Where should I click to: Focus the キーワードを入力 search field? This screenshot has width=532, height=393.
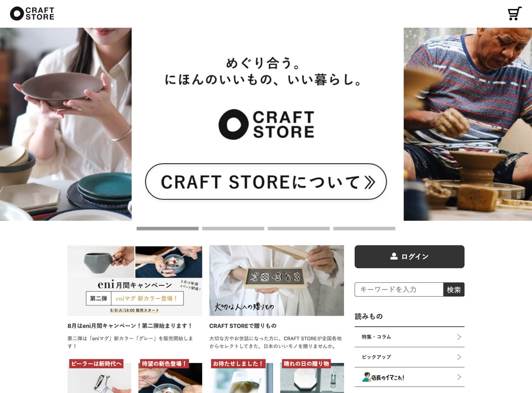point(399,290)
